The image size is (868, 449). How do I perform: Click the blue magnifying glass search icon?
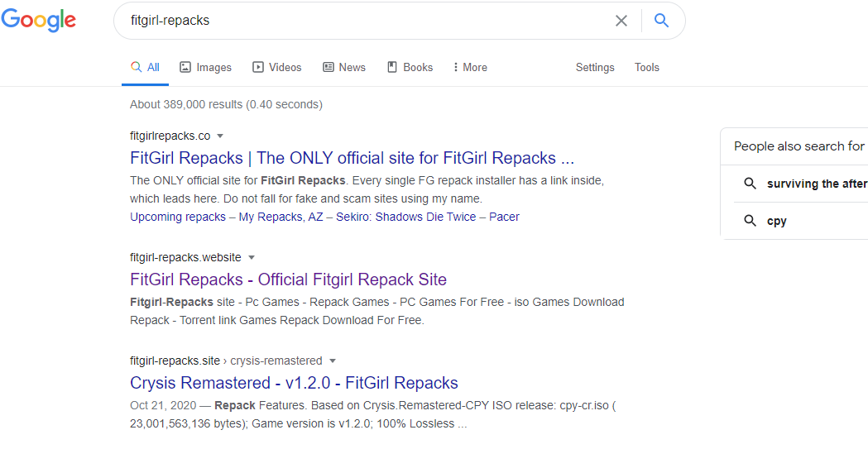pos(661,21)
